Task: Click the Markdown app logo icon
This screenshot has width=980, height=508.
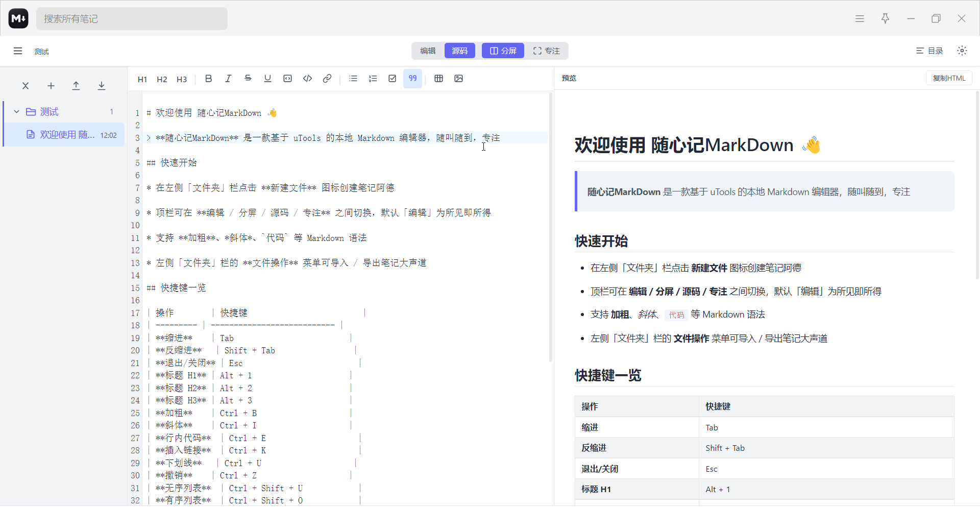Action: tap(18, 18)
